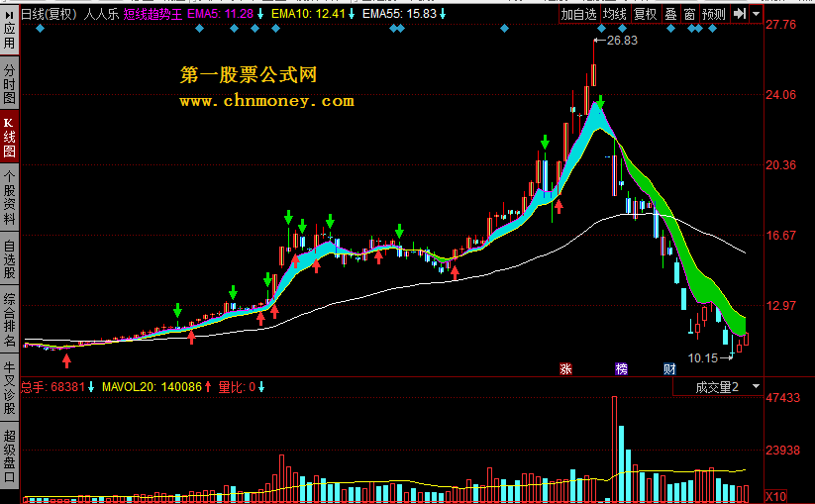Click the 20.36 price axis label
This screenshot has height=504, width=815.
780,164
